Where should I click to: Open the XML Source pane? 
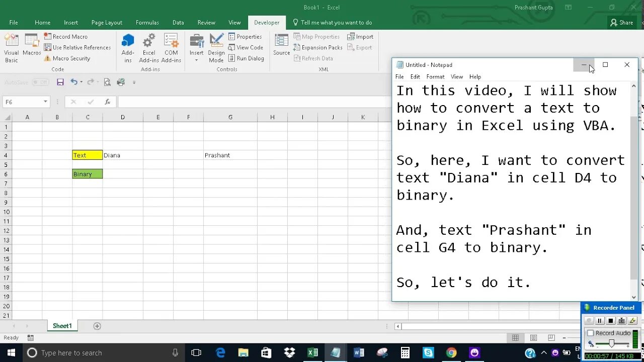pos(282,45)
